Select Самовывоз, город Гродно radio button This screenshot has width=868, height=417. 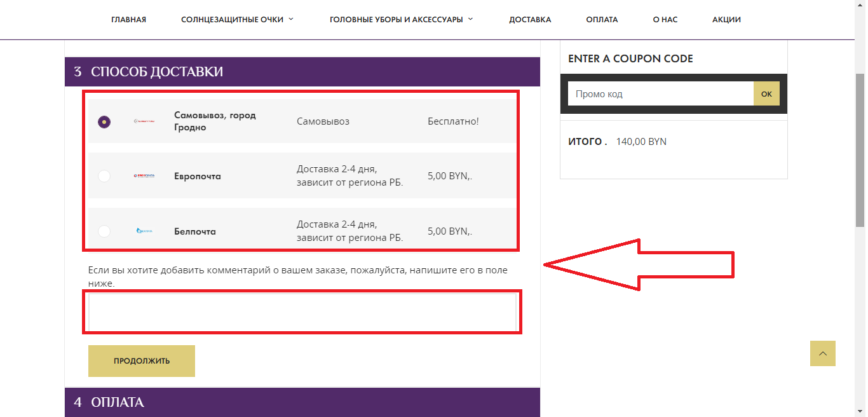(104, 121)
